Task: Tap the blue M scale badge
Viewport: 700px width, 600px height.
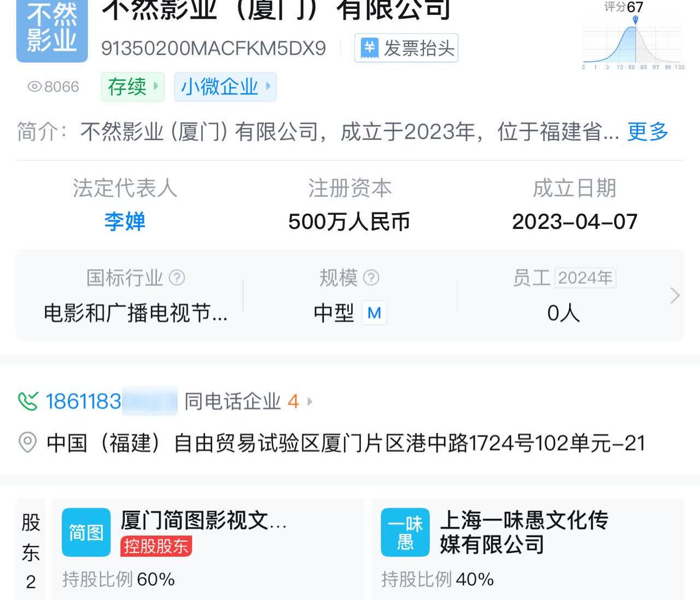Action: coord(374,313)
